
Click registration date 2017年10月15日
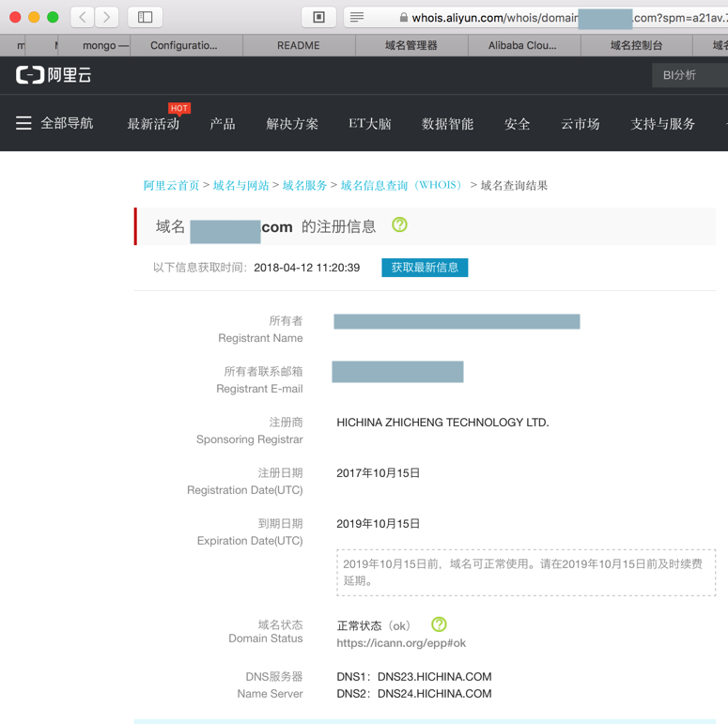click(x=378, y=473)
